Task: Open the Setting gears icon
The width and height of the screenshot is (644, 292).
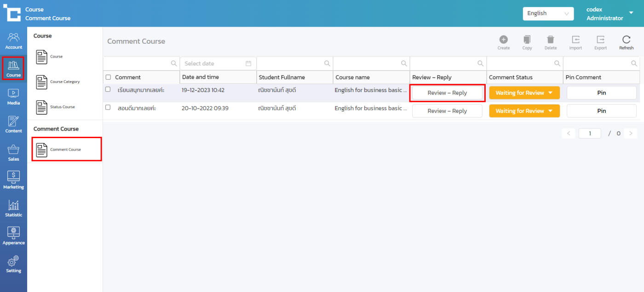Action: 13,264
